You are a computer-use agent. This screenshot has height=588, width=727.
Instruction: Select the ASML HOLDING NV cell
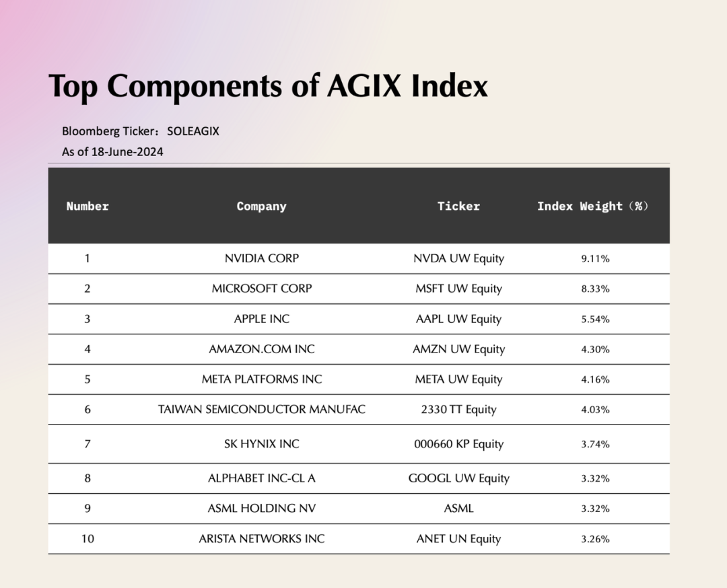(261, 509)
